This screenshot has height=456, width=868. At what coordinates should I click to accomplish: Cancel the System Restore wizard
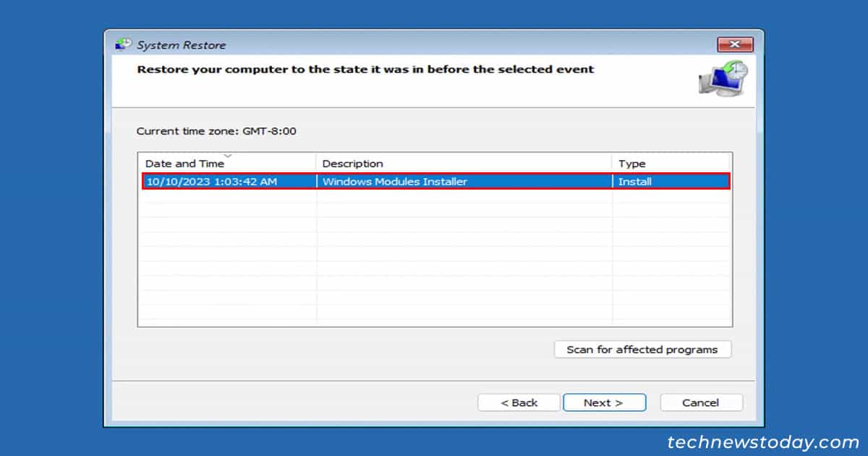click(x=701, y=402)
